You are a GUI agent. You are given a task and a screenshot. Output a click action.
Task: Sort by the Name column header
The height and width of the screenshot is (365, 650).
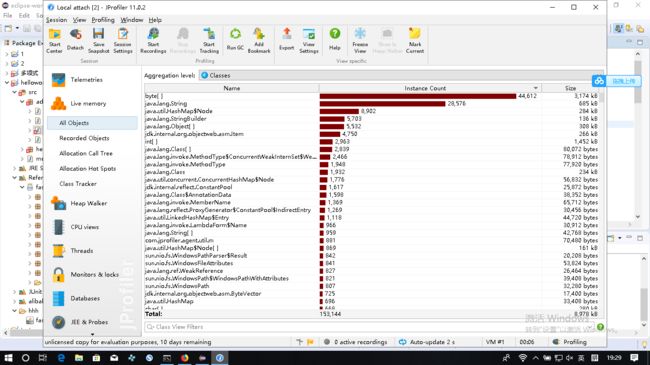pos(232,88)
